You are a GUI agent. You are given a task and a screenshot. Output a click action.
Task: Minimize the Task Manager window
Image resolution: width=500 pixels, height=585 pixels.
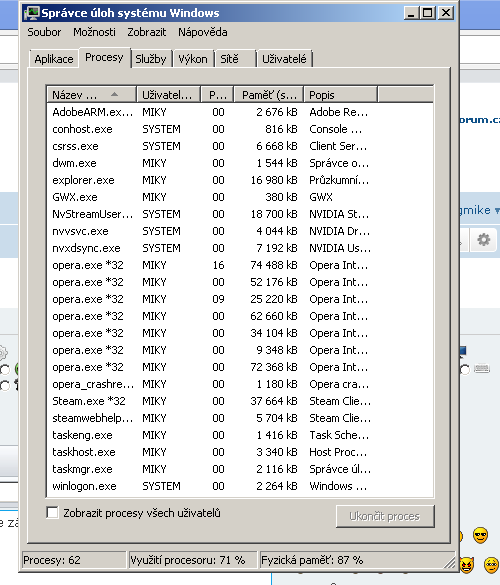pos(411,13)
